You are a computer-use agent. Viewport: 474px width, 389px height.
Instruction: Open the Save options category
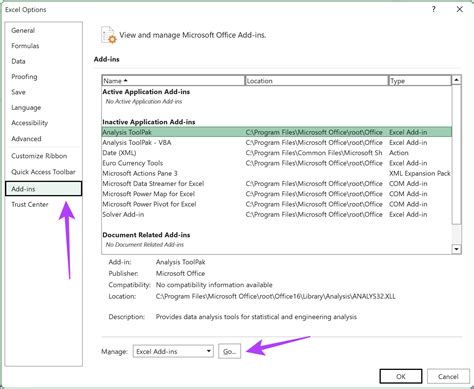(18, 92)
